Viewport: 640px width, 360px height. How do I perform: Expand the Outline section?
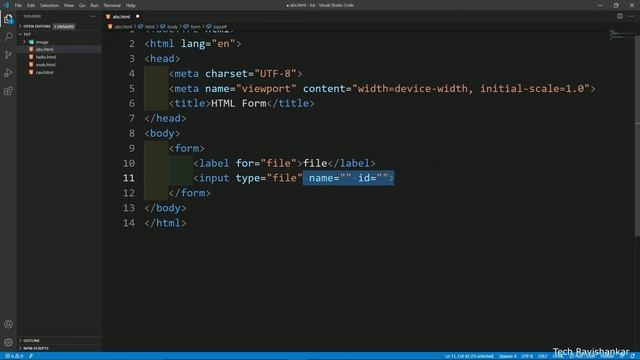pyautogui.click(x=31, y=340)
